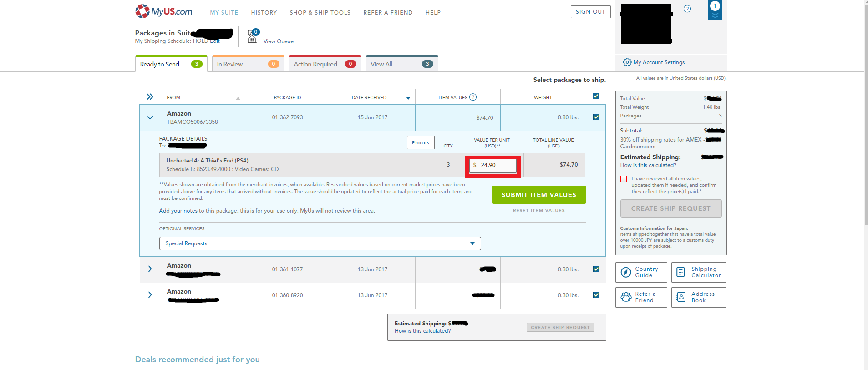
Task: Toggle the select-all packages checkbox
Action: pyautogui.click(x=596, y=96)
